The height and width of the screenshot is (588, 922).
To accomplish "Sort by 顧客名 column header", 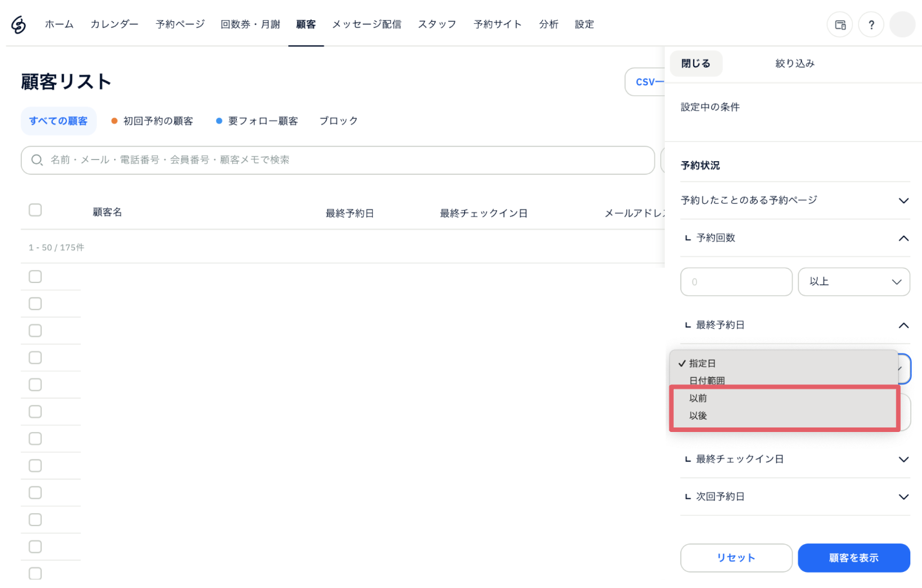I will 107,212.
